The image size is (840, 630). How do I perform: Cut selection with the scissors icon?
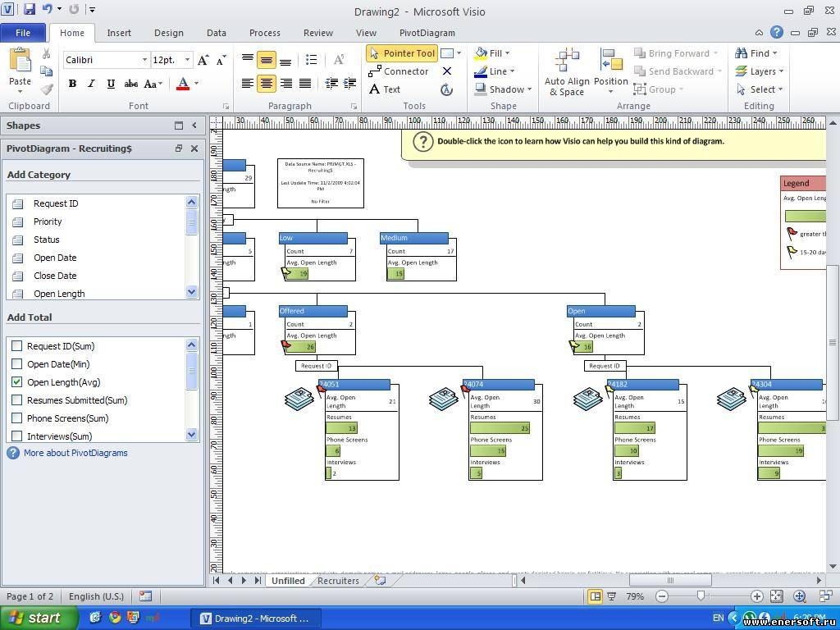point(47,53)
